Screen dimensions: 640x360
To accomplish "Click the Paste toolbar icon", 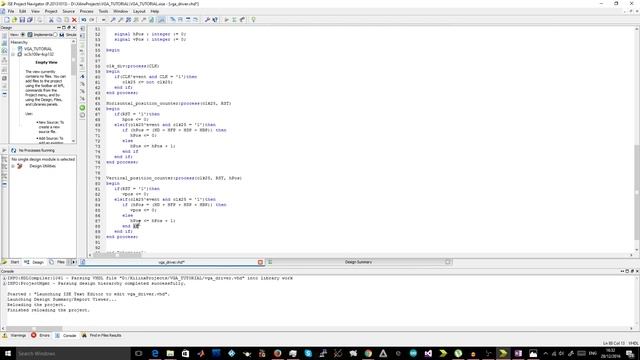I will pyautogui.click(x=67, y=20).
